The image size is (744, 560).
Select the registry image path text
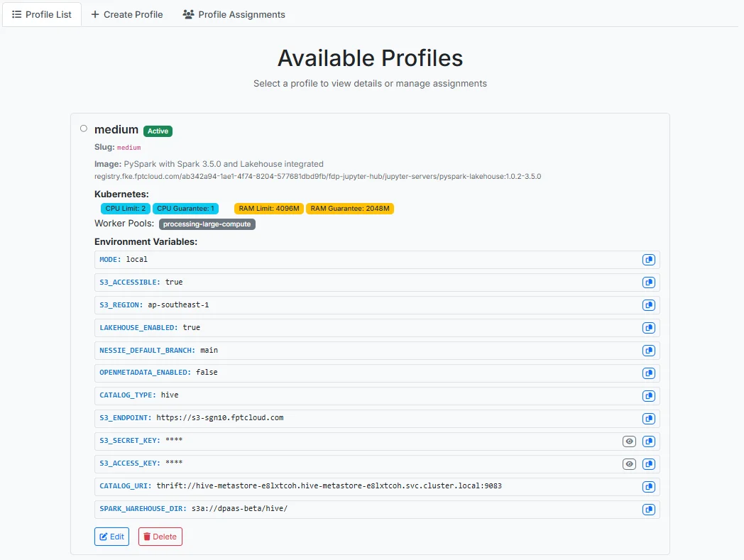click(x=317, y=177)
